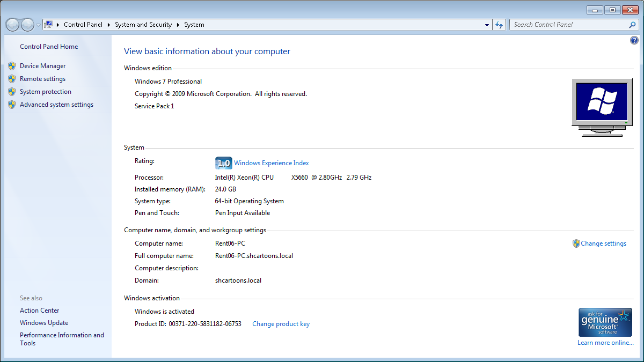Open System protection link
The image size is (644, 362).
click(x=46, y=92)
